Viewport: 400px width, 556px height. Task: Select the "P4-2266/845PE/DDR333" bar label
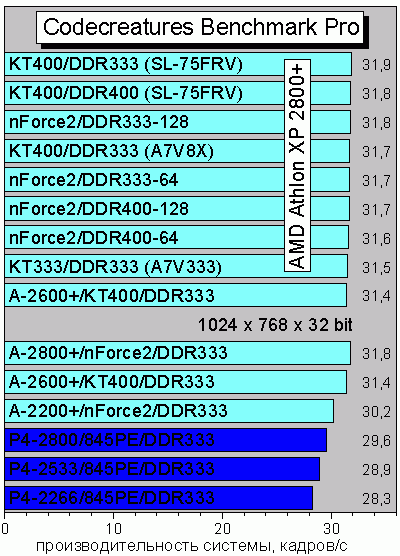pos(112,498)
